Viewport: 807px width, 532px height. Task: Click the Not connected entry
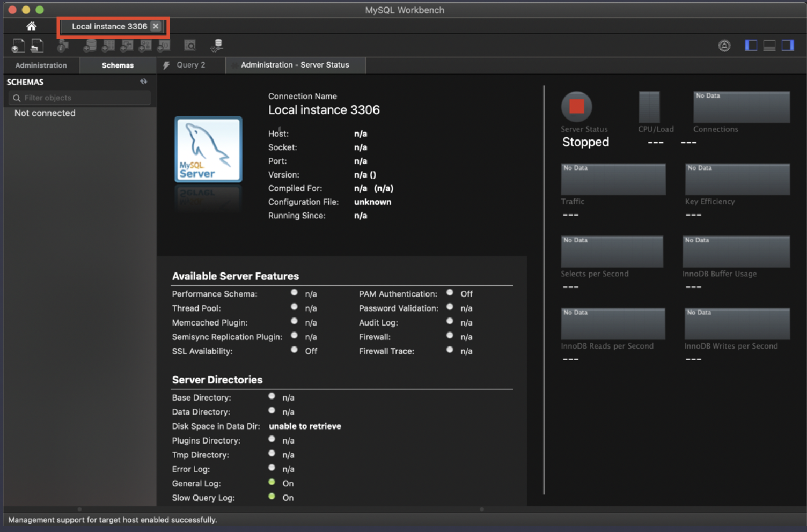tap(45, 113)
